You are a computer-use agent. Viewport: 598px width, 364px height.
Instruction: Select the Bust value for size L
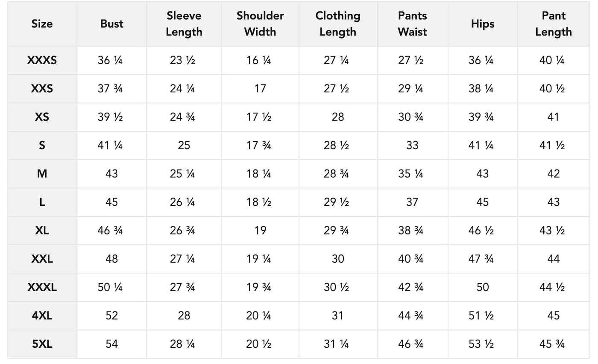pyautogui.click(x=112, y=202)
